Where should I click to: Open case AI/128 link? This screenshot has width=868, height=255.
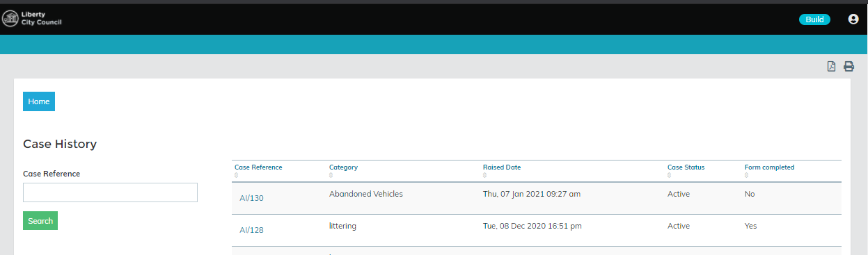click(x=251, y=230)
